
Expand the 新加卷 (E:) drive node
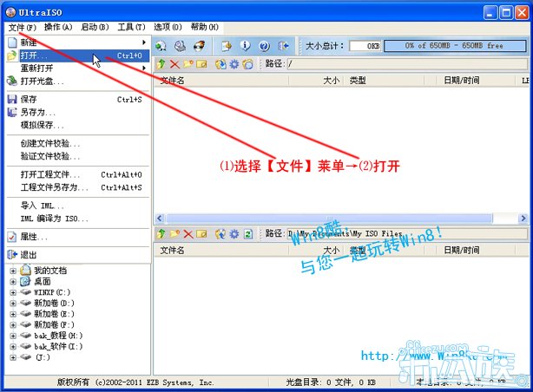[13, 314]
